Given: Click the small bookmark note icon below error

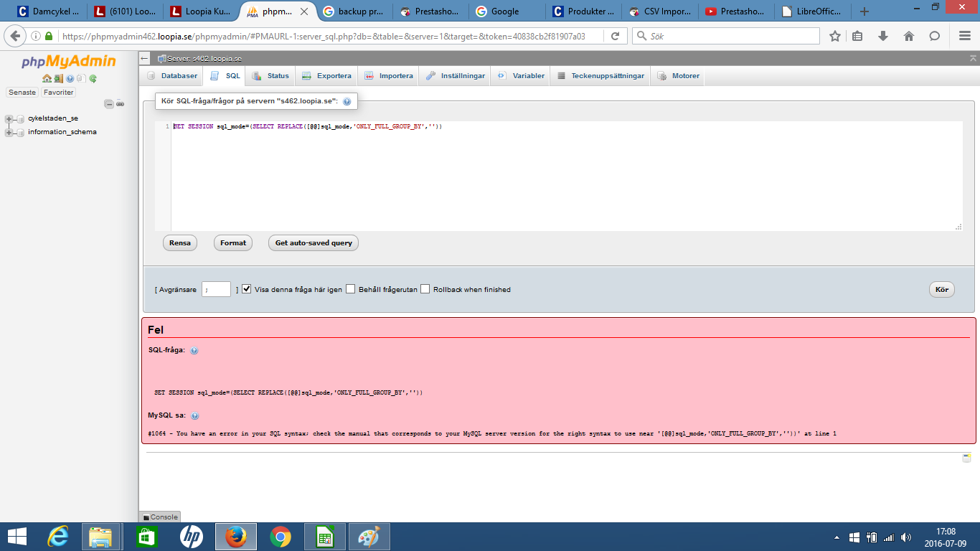Looking at the screenshot, I should pyautogui.click(x=966, y=458).
